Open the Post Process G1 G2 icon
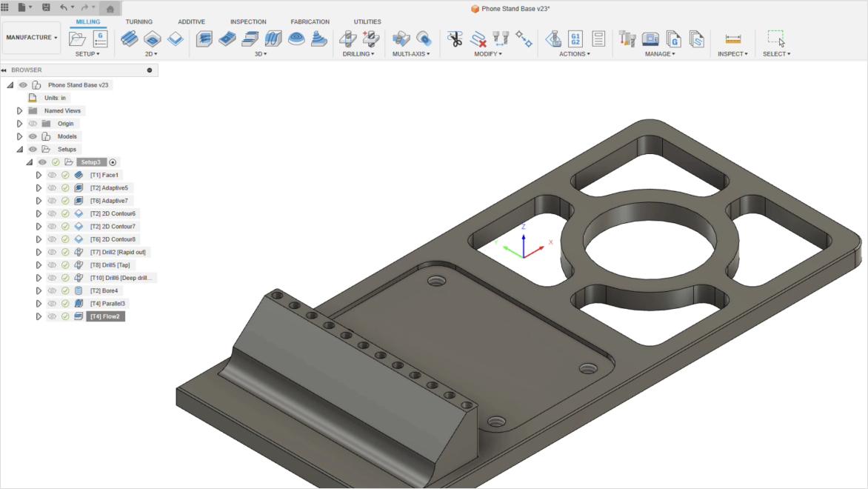 pyautogui.click(x=575, y=39)
